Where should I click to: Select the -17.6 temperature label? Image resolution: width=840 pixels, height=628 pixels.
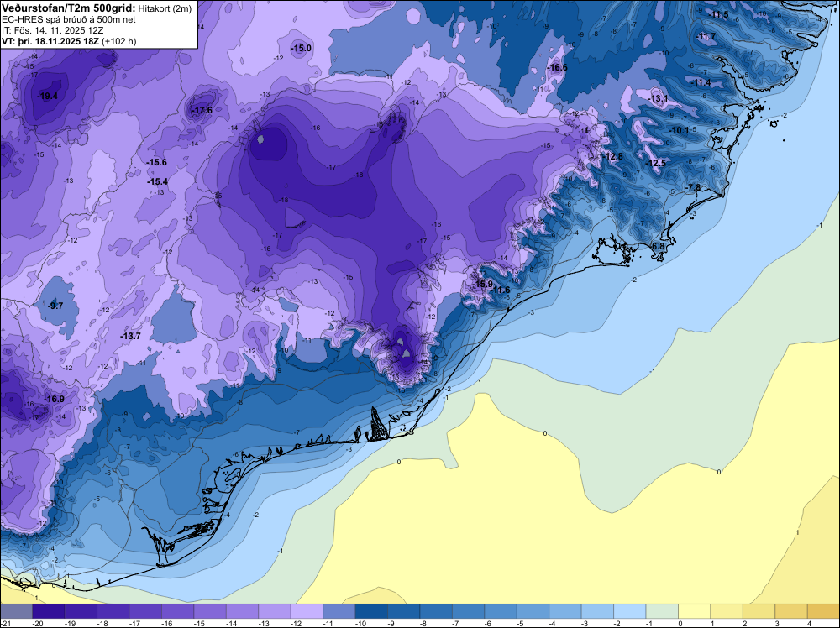tap(202, 110)
